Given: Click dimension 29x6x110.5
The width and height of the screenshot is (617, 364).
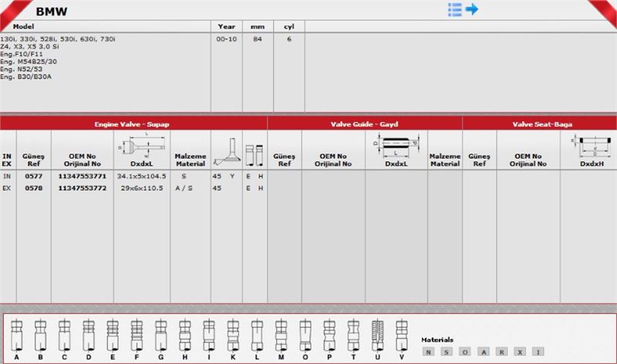Looking at the screenshot, I should (x=142, y=188).
